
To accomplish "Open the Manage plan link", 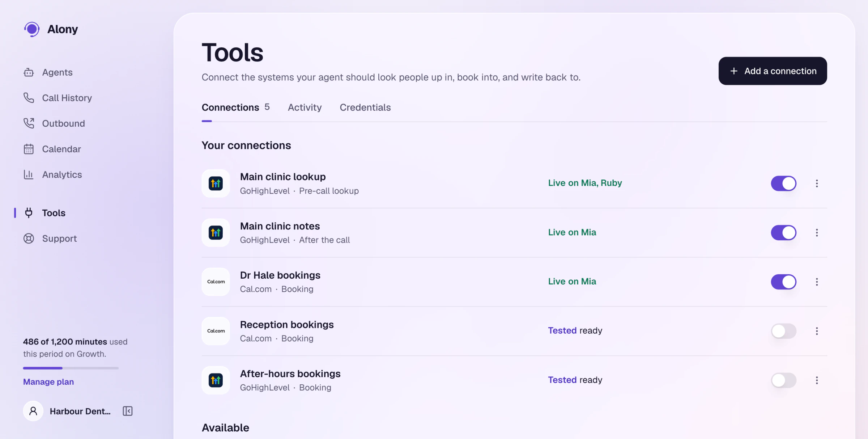I will click(48, 382).
